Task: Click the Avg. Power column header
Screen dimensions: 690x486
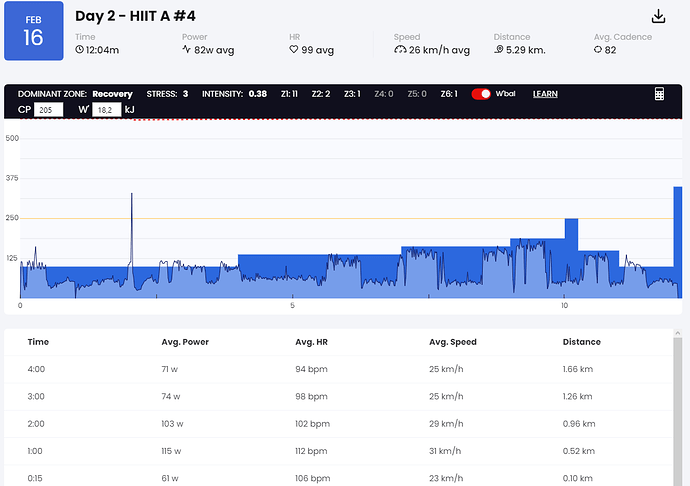Action: tap(185, 342)
